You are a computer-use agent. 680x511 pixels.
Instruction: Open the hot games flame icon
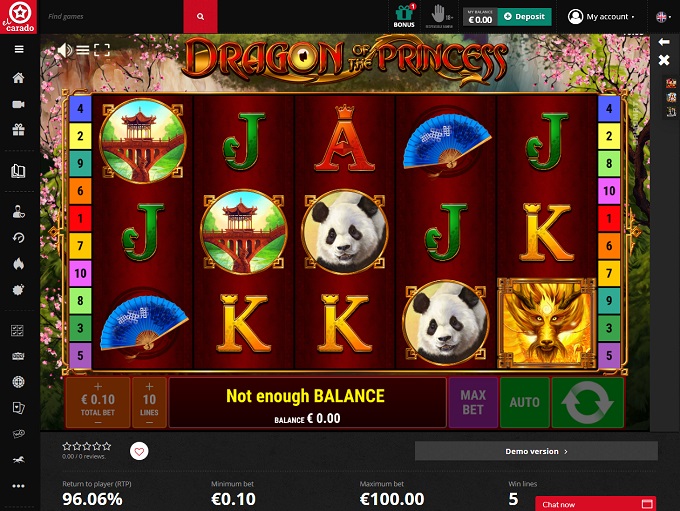click(x=18, y=264)
